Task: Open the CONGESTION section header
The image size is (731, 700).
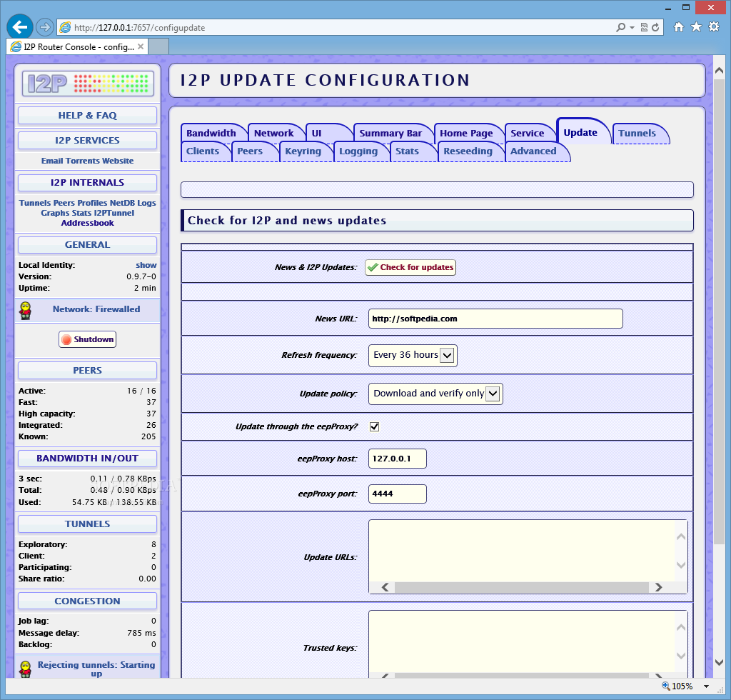Action: point(88,601)
